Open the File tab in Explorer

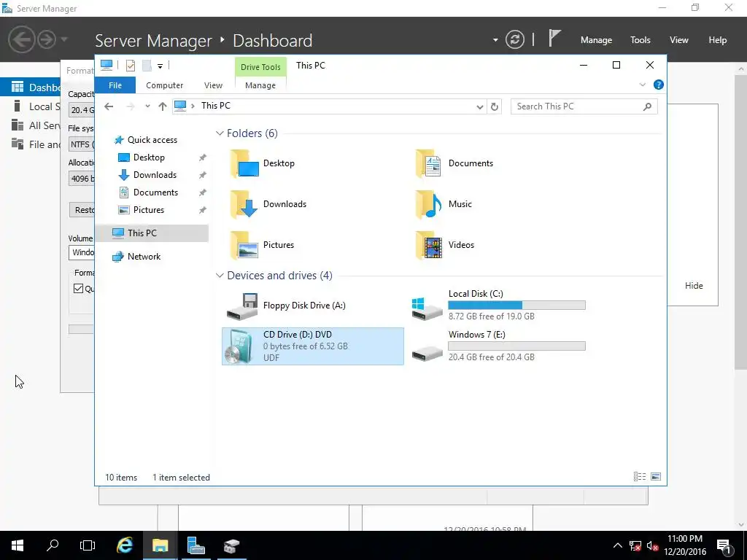pyautogui.click(x=115, y=85)
